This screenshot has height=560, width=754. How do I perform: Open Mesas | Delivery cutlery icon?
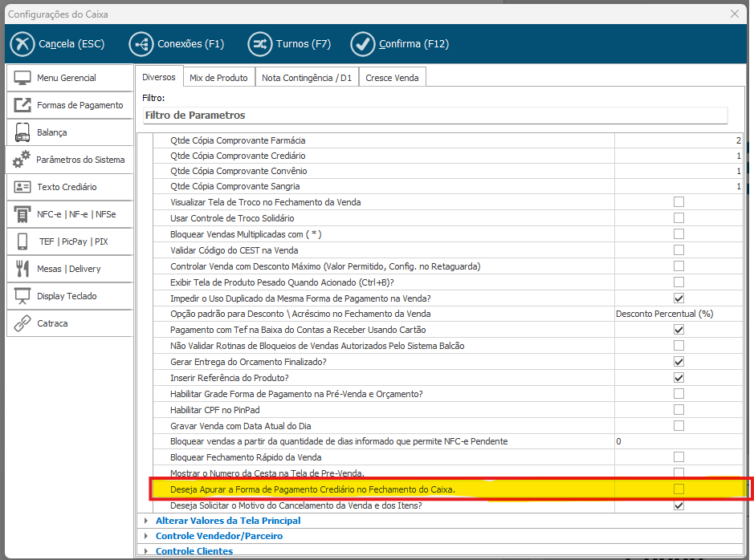[x=22, y=269]
